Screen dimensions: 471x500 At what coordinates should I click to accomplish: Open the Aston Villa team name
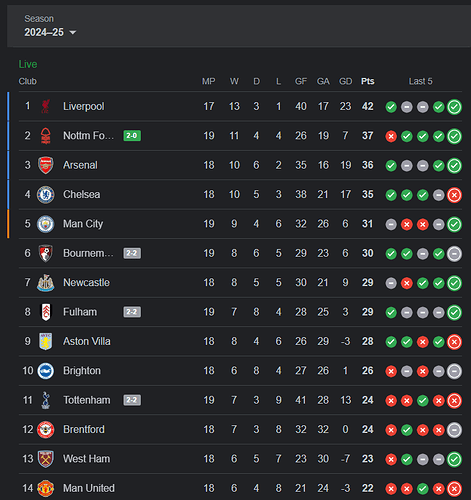tap(87, 341)
